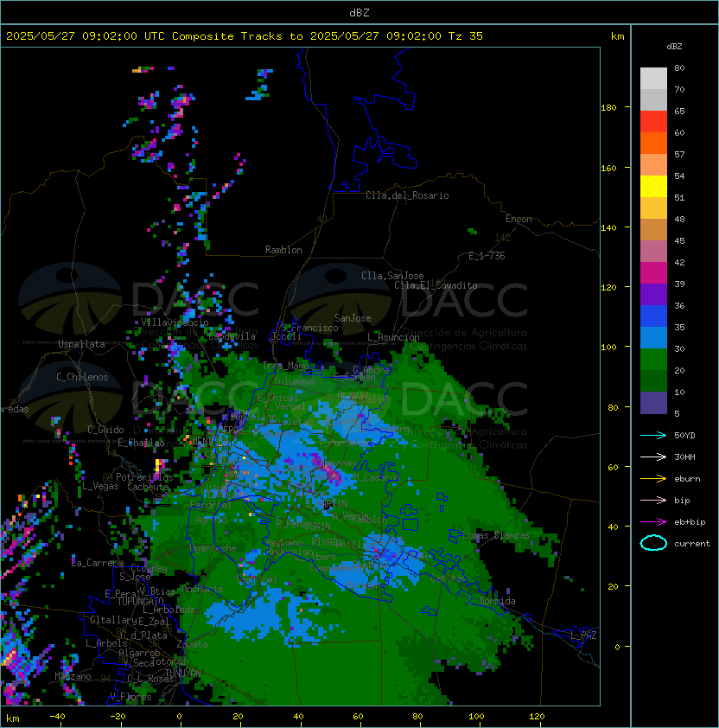Pick the magenta swatch between 42 and 39
Image resolution: width=719 pixels, height=728 pixels.
653,273
